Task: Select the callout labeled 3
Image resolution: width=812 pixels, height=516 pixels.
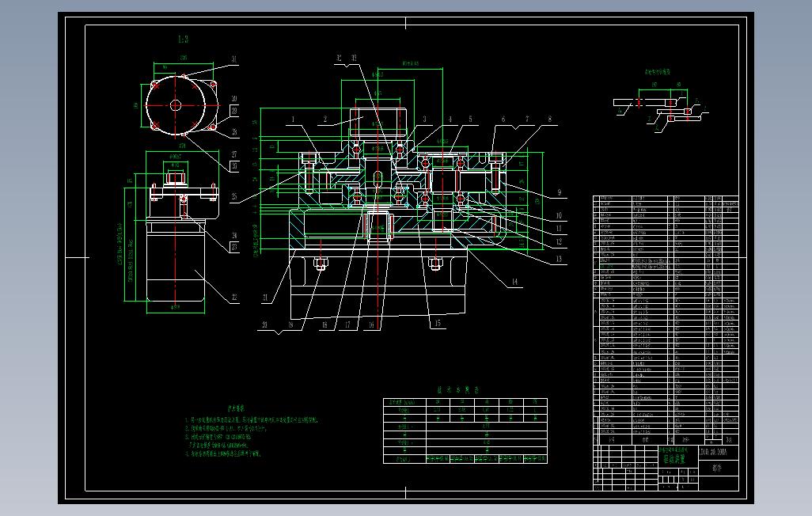Action: coord(425,120)
